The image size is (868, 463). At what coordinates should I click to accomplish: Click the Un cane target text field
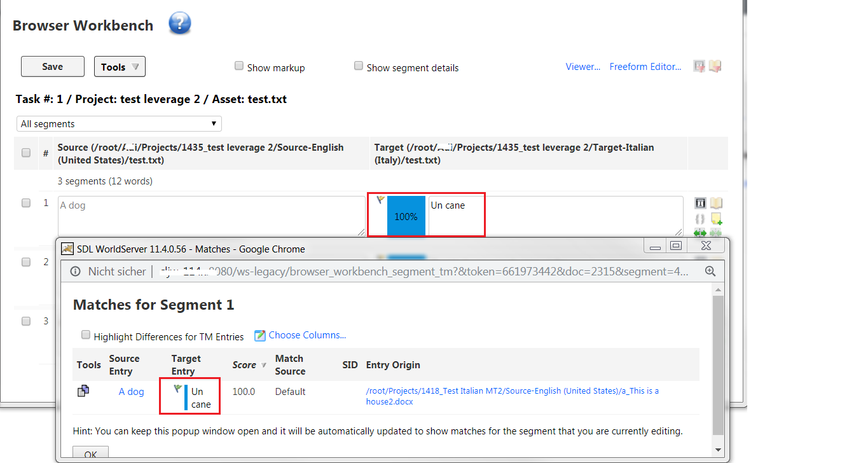(x=553, y=216)
